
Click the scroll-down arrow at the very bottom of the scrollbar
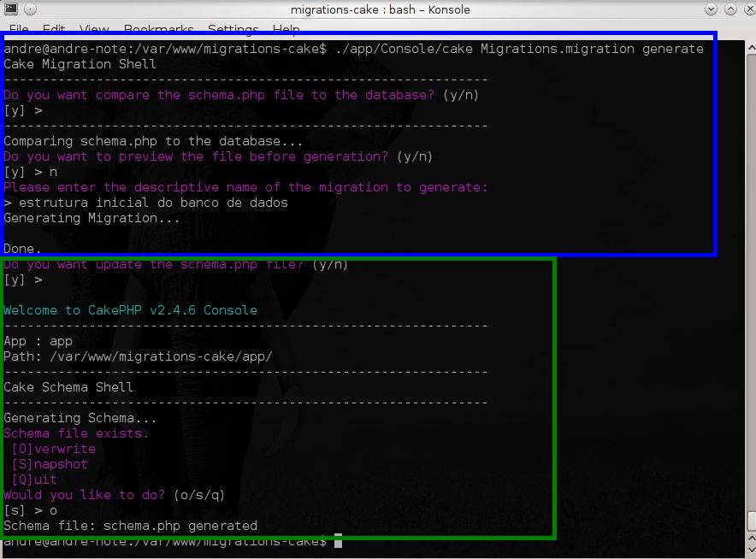point(751,550)
